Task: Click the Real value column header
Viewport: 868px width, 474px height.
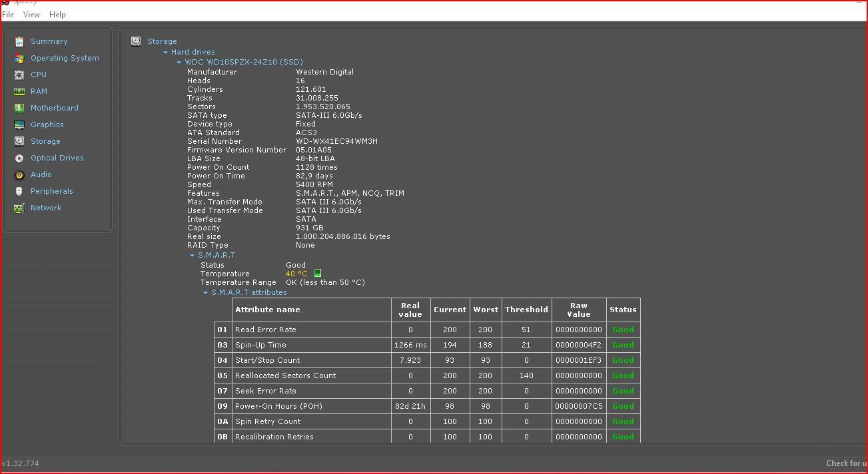Action: click(x=410, y=310)
